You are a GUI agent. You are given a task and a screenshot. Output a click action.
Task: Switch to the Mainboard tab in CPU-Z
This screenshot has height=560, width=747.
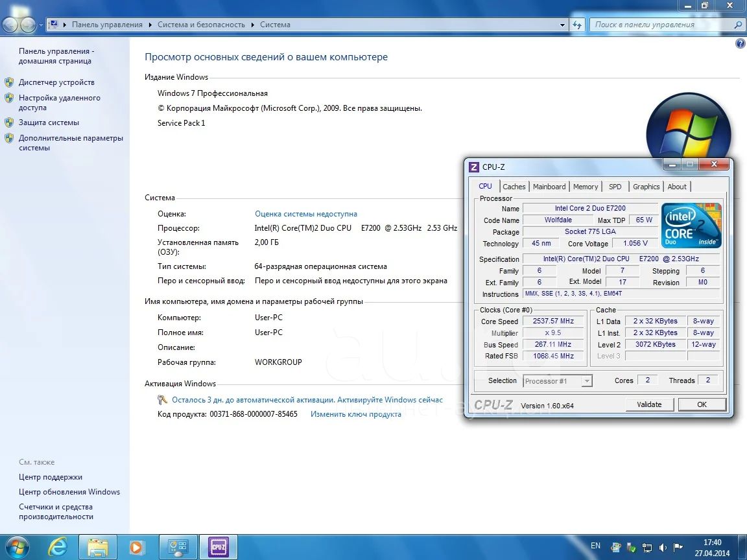(549, 187)
